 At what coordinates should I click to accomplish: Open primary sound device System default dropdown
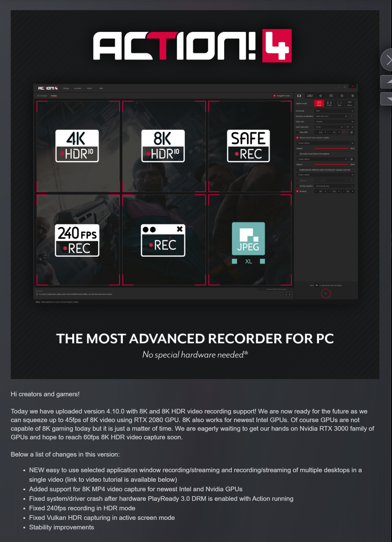click(x=326, y=143)
